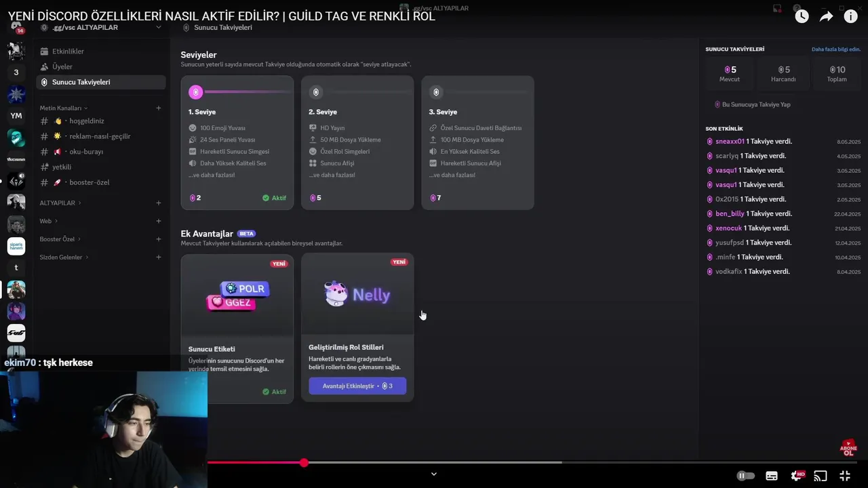Viewport: 868px width, 488px height.
Task: Open the server with speaker badge icon
Action: (16, 181)
